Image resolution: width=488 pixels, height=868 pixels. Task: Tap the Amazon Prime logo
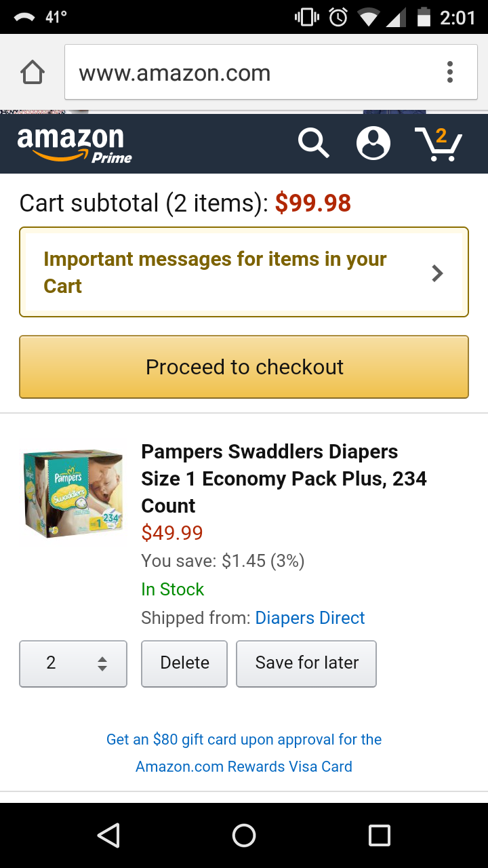tap(75, 144)
